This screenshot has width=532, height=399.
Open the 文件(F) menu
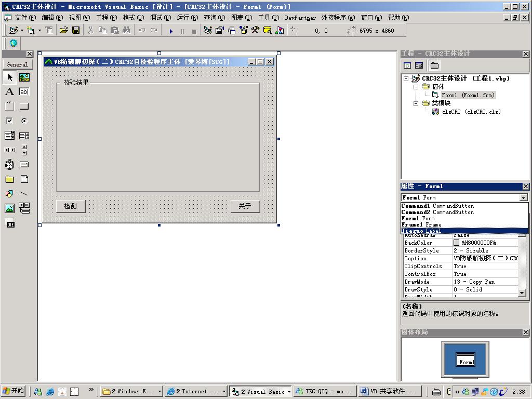click(25, 18)
